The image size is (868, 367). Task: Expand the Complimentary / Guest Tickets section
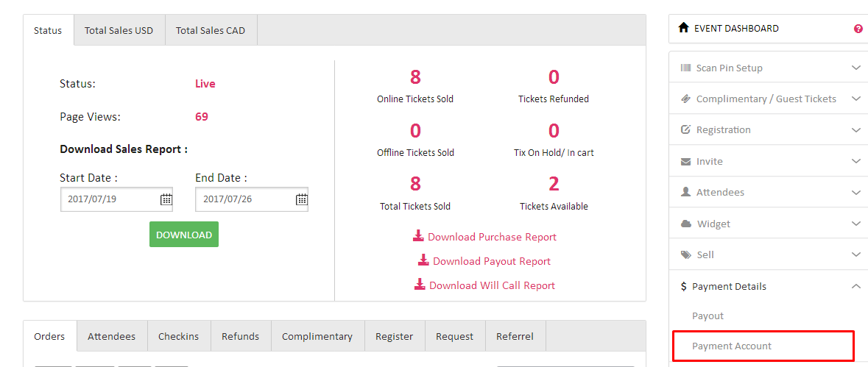click(855, 99)
